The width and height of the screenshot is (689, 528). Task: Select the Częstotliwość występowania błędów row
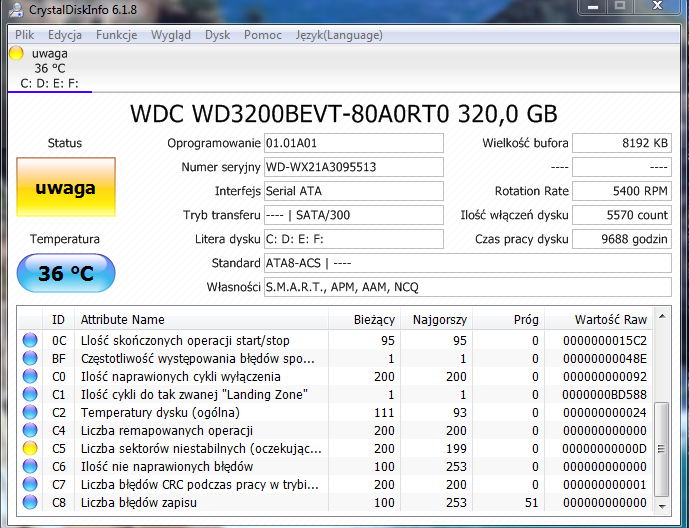pos(335,358)
